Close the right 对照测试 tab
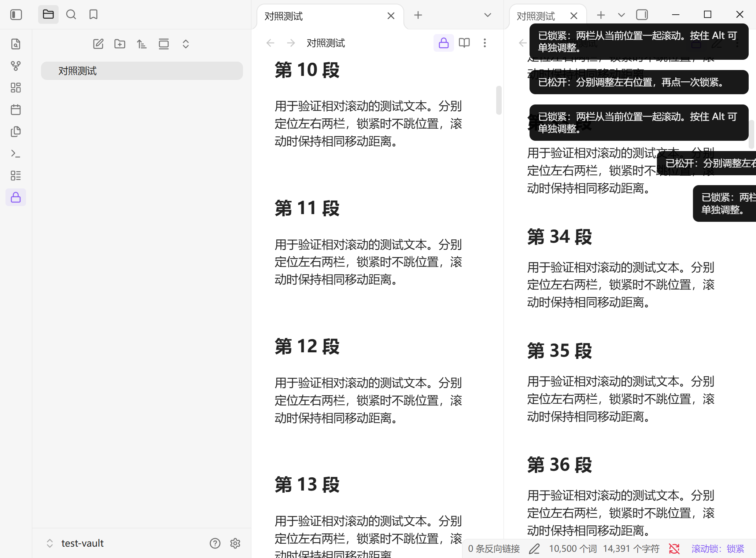Viewport: 756px width, 558px height. tap(574, 16)
